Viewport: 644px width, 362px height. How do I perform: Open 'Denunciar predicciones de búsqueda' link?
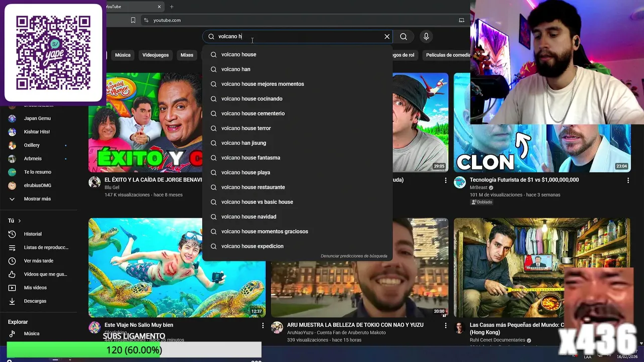coord(354,256)
